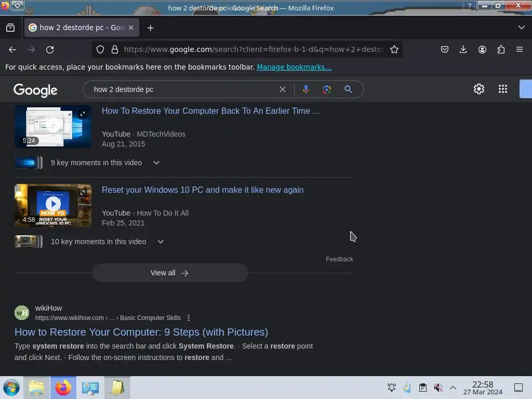
Task: Open 'Reset your Windows 10 PC' video link
Action: point(203,190)
